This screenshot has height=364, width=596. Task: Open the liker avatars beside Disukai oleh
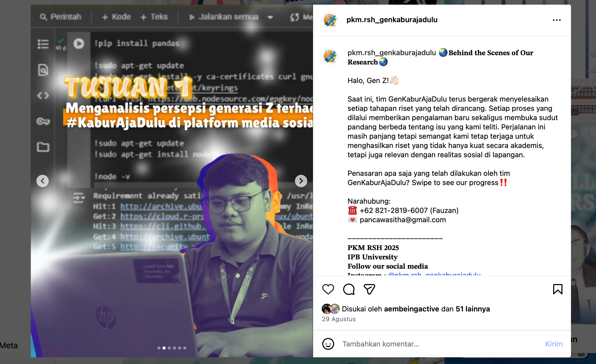(331, 309)
